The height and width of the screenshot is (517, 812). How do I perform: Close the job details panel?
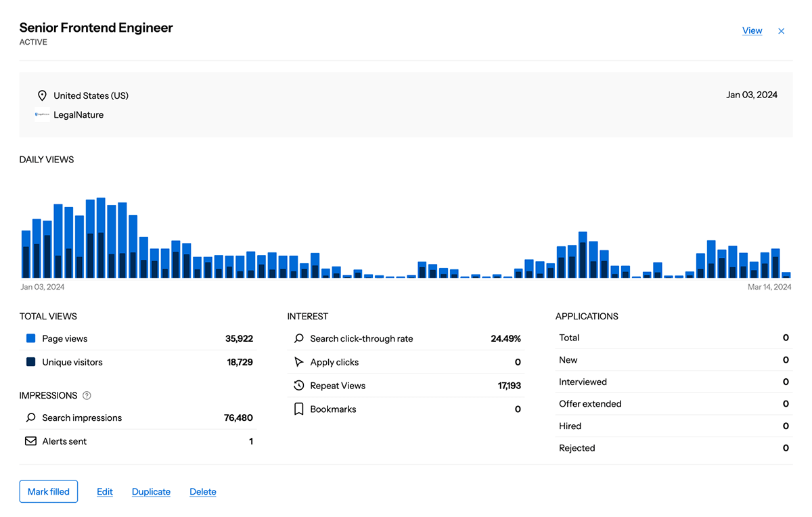pyautogui.click(x=781, y=31)
